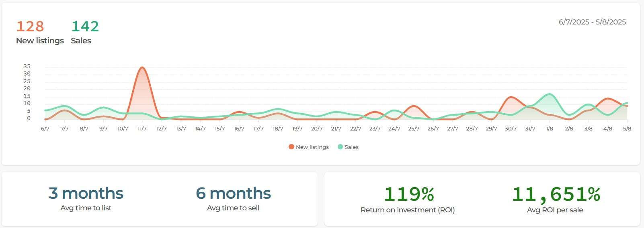
Task: Click the 3 months Avg time to list stat
Action: pos(86,193)
